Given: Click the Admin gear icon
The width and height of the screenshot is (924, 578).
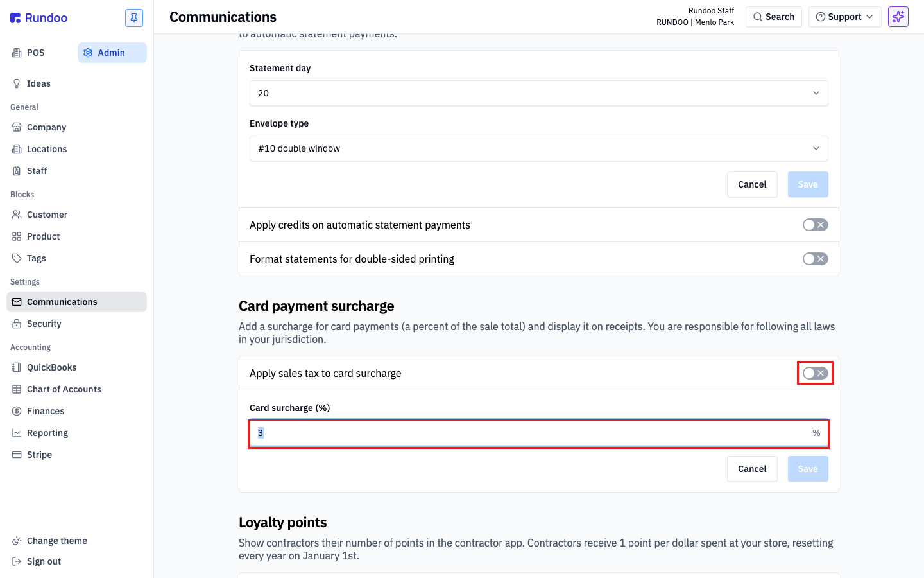Looking at the screenshot, I should coord(88,53).
